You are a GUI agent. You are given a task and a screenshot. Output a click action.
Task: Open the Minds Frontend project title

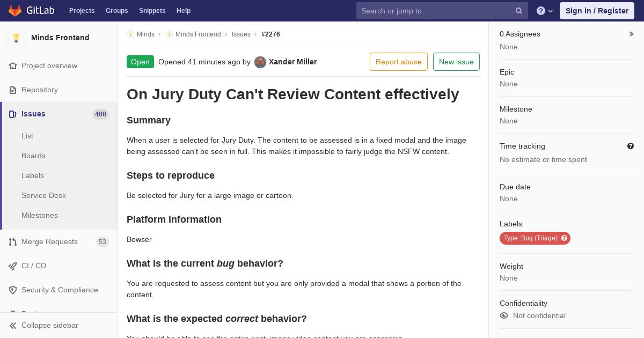pos(60,38)
